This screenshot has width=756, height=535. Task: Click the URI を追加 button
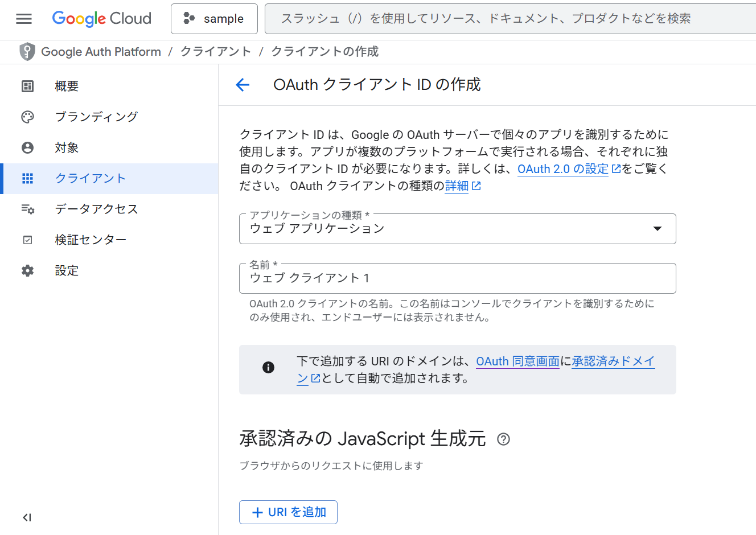pos(288,512)
